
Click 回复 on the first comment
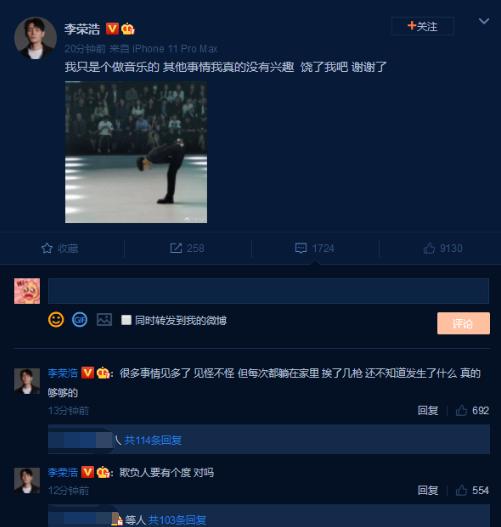click(428, 410)
